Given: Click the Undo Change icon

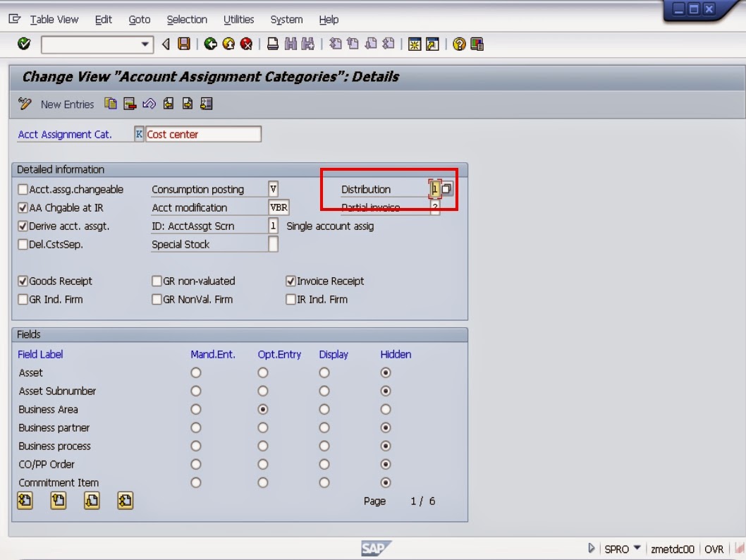Looking at the screenshot, I should pos(149,104).
